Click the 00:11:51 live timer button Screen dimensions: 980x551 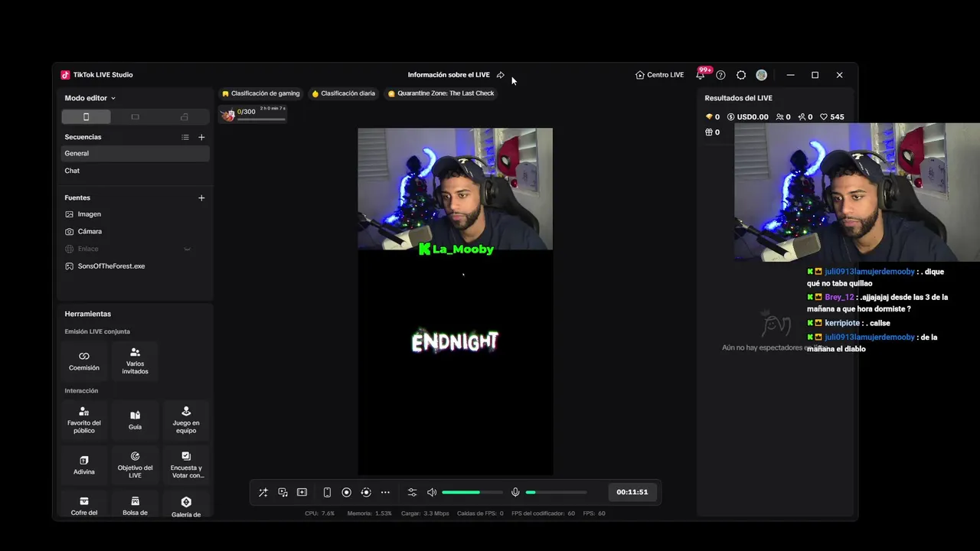click(x=632, y=492)
